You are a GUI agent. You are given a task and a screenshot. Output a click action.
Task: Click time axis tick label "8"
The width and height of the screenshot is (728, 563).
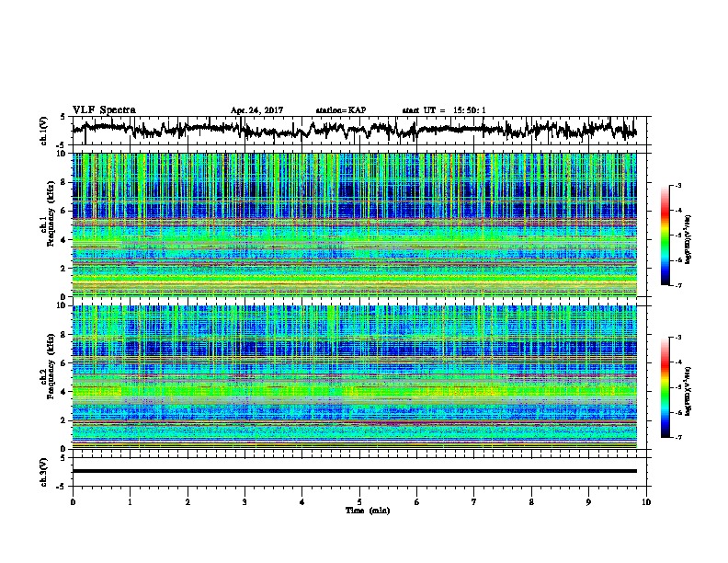click(x=531, y=502)
